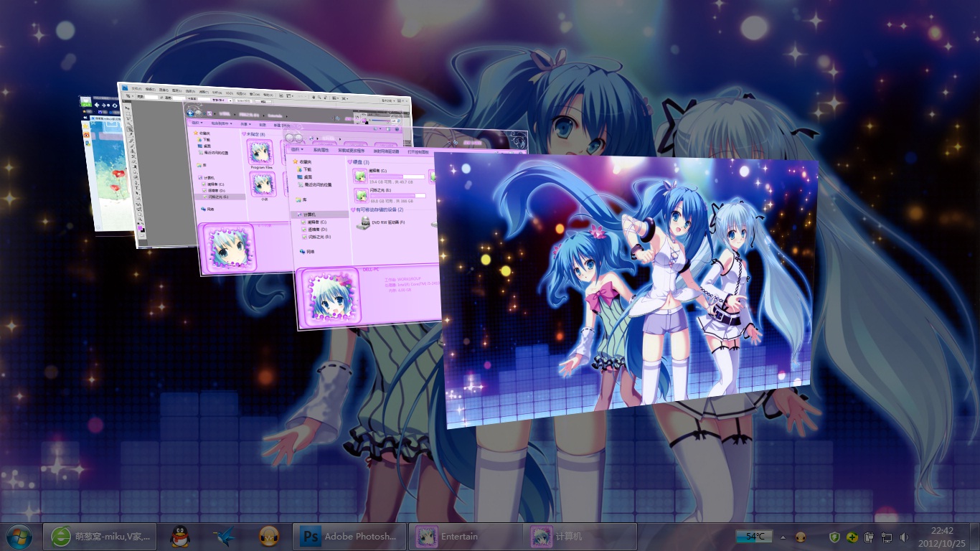The image size is (980, 551).
Task: Select 收藏夹 in the Entertain window sidebar
Action: pos(202,133)
